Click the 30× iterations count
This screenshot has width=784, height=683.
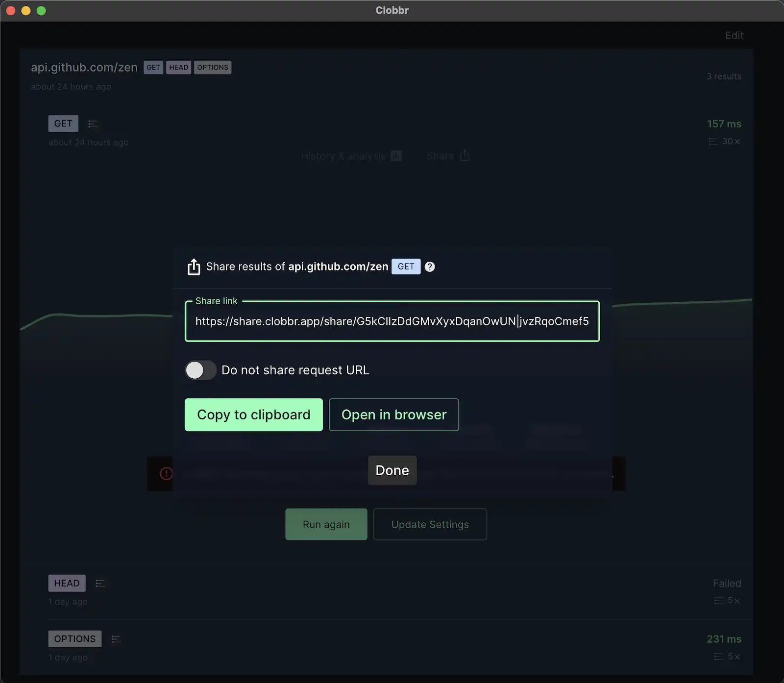[x=731, y=141]
